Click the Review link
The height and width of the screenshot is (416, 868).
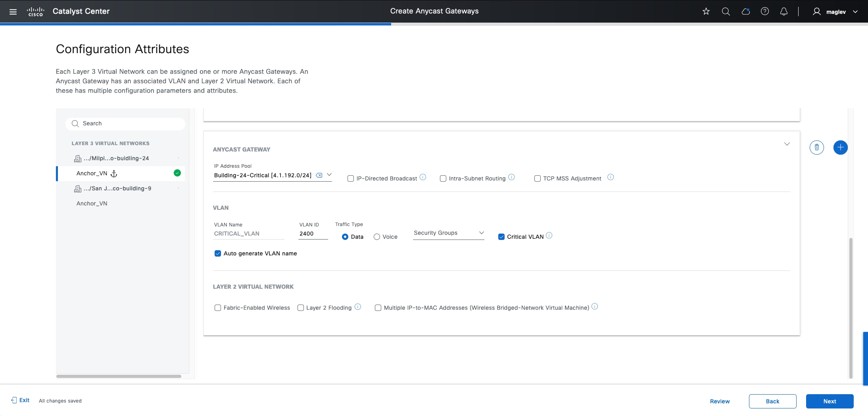click(x=719, y=401)
